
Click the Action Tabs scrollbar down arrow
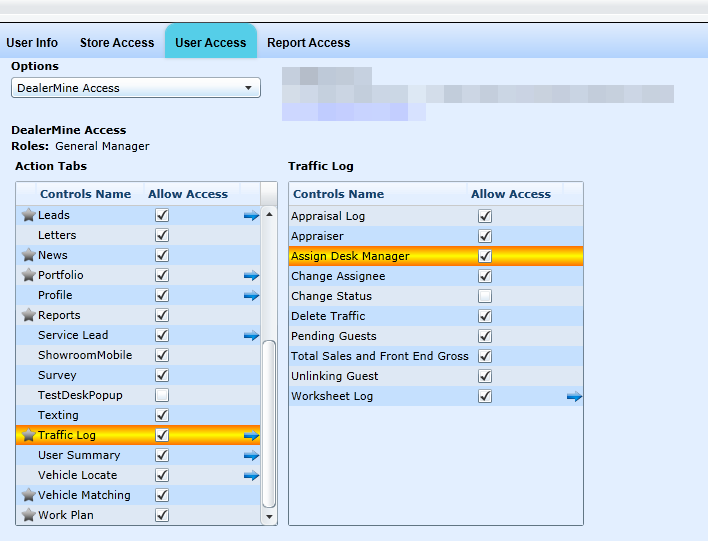tap(268, 517)
